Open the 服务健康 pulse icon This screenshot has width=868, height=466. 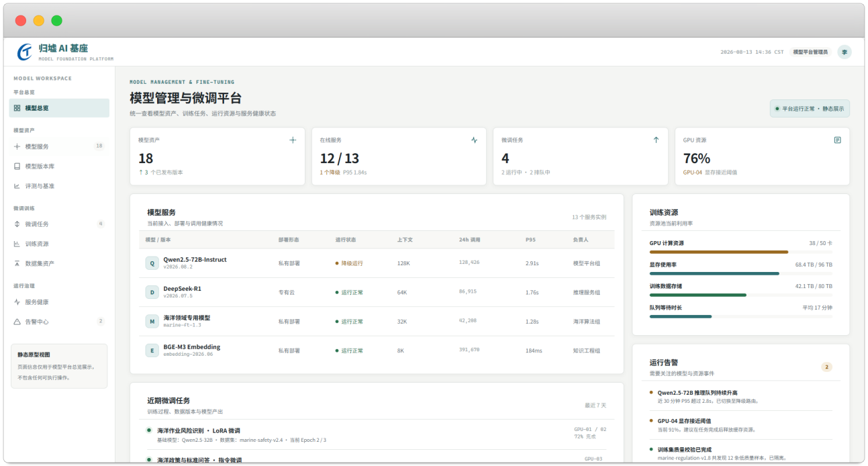coord(17,302)
